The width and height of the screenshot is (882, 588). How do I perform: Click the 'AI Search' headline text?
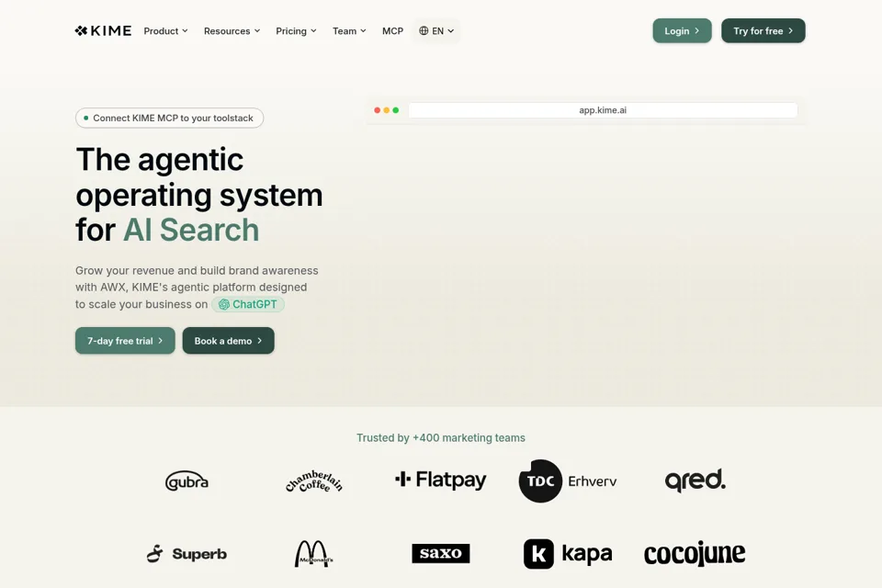click(191, 230)
